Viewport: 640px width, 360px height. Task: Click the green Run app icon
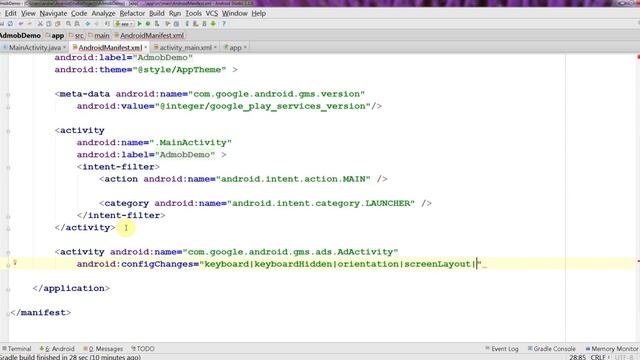tap(139, 24)
